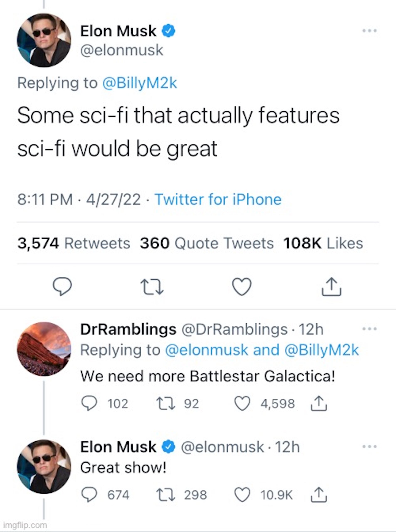Viewport: 396px width, 532px height.
Task: Retweet the main sci-fi tweet
Action: [x=152, y=286]
